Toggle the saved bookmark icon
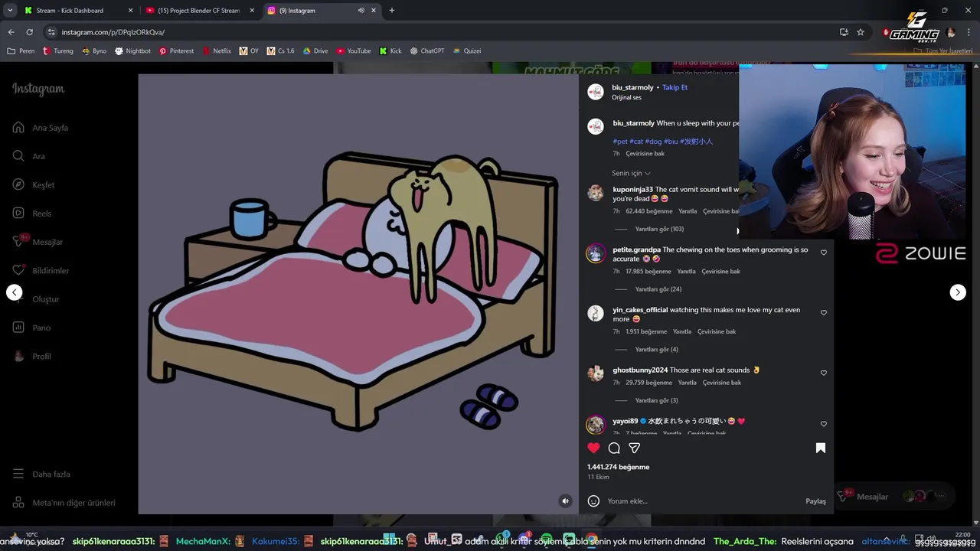 [821, 448]
